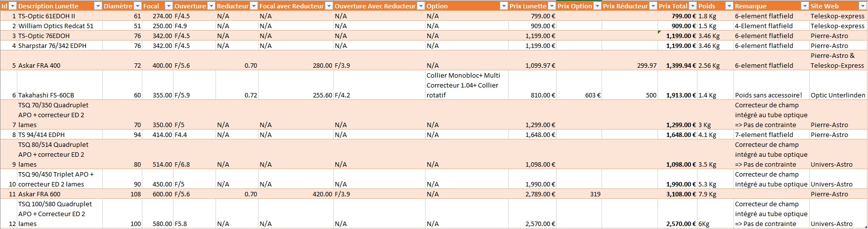Expand the Diamètre column filter arrow
Viewport: 868px width, 229px height.
point(137,6)
